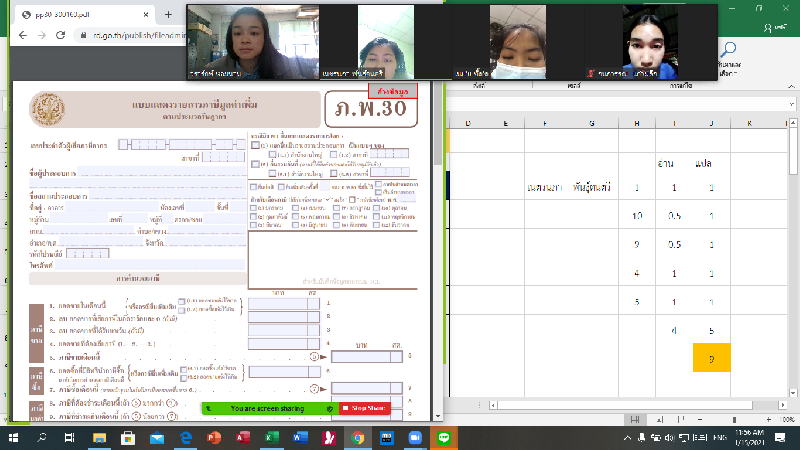Click the Stop Share button
Viewport: 800px width, 450px height.
click(364, 408)
